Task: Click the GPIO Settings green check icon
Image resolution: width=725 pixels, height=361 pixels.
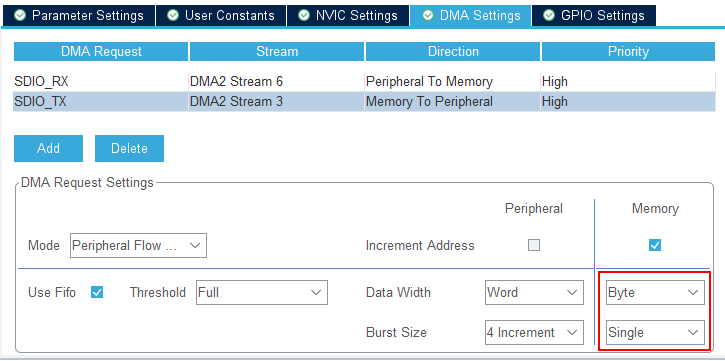Action: (549, 16)
